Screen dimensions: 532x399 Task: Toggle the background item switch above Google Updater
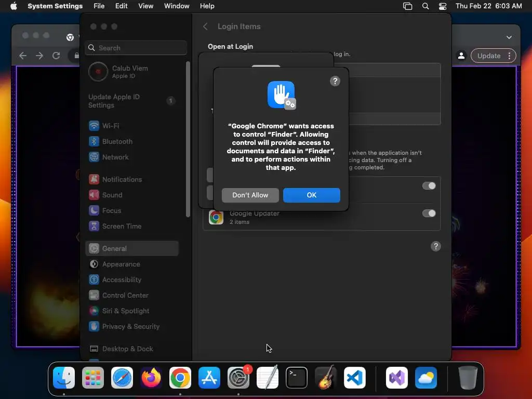[x=429, y=186]
